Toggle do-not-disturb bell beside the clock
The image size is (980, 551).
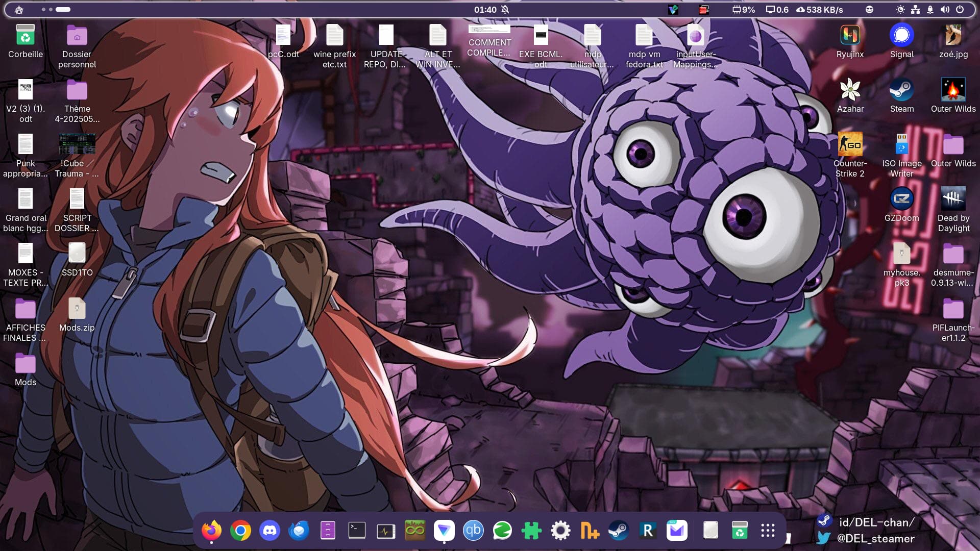505,10
